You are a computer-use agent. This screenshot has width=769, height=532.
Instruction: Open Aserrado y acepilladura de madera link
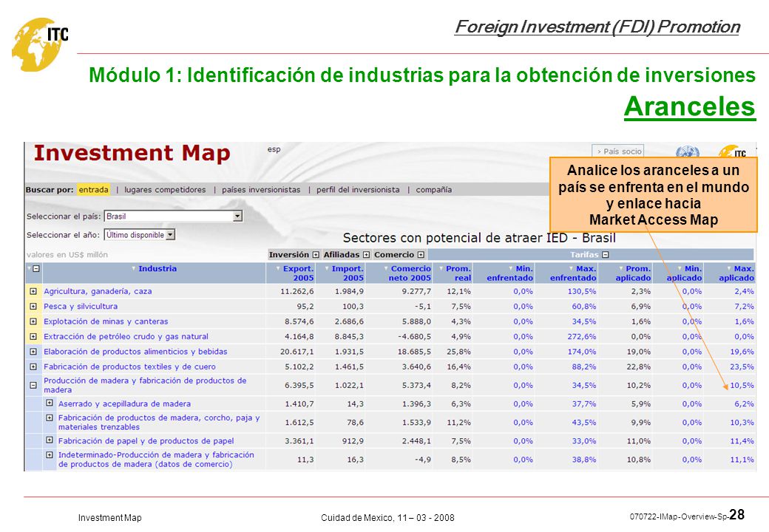124,404
